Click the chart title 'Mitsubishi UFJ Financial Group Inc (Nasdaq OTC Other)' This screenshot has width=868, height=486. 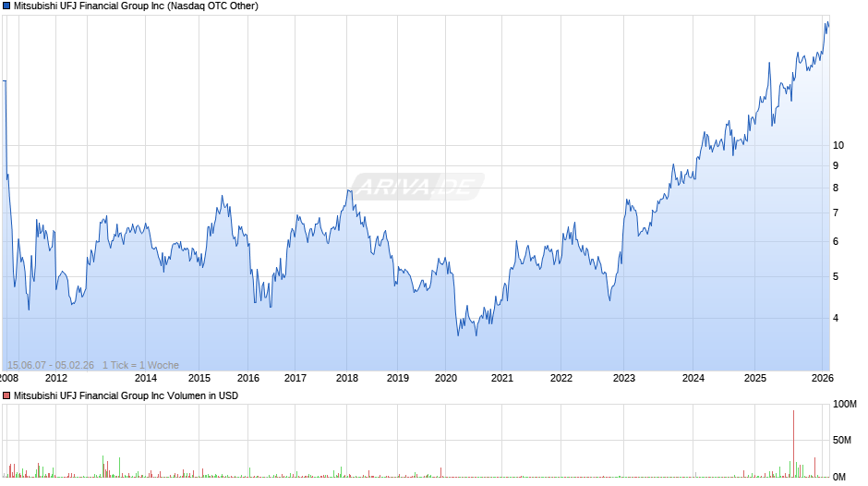pyautogui.click(x=136, y=6)
